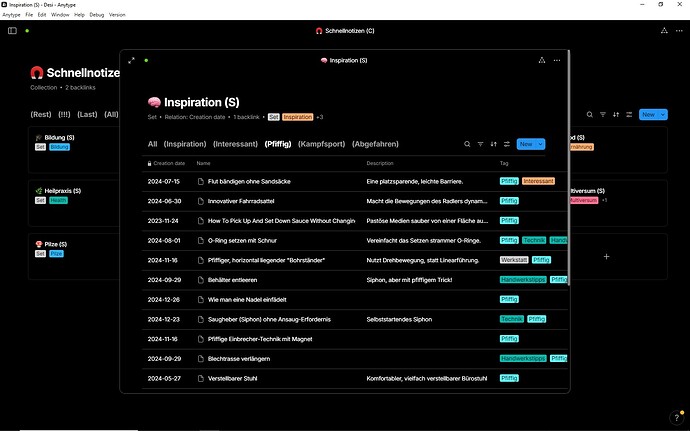Screen dimensions: 690x431
Task: Click orange Inspiration tag in popup header
Action: pyautogui.click(x=298, y=117)
